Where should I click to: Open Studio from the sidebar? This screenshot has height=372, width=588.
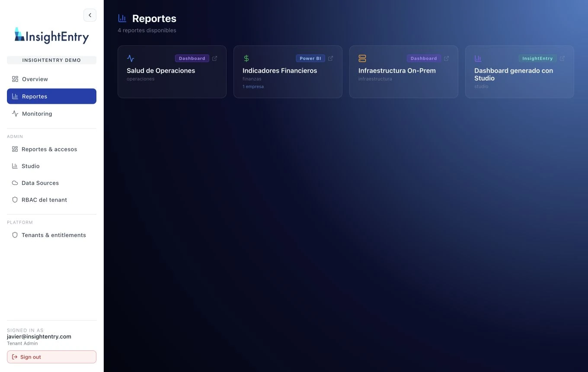[51, 166]
